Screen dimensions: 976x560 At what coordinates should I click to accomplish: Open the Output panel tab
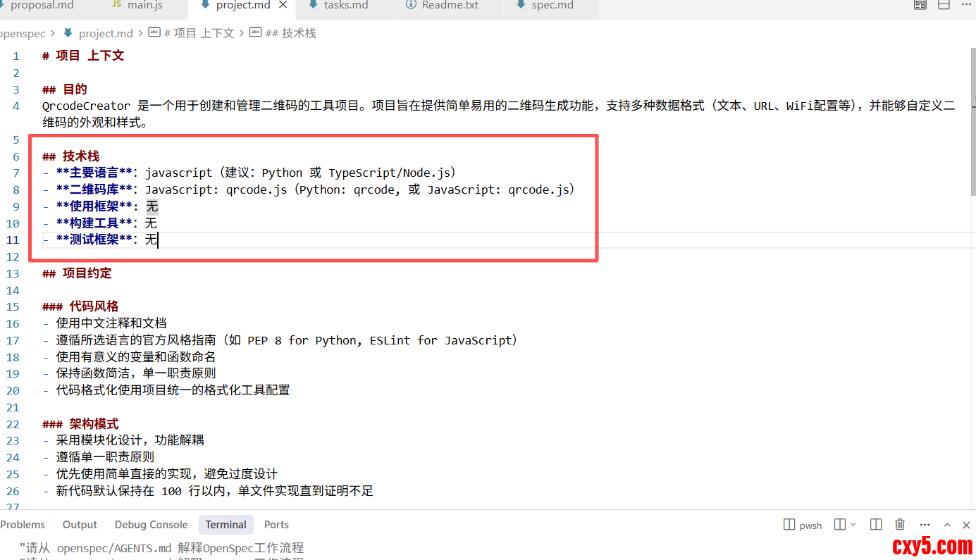80,525
